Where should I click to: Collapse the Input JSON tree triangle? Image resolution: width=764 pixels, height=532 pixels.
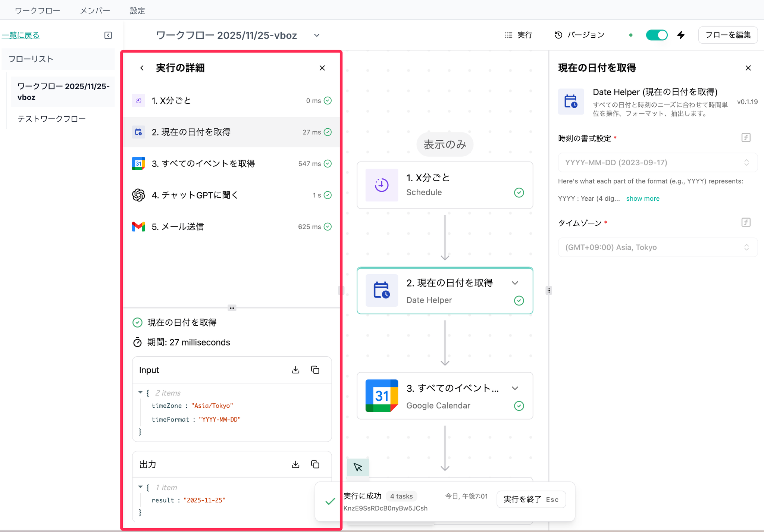tap(140, 392)
